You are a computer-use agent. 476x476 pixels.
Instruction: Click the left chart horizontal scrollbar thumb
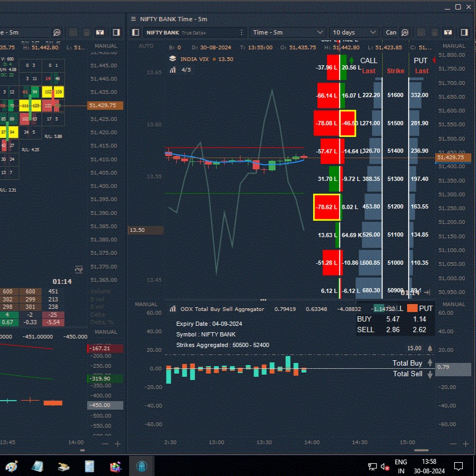click(x=83, y=451)
